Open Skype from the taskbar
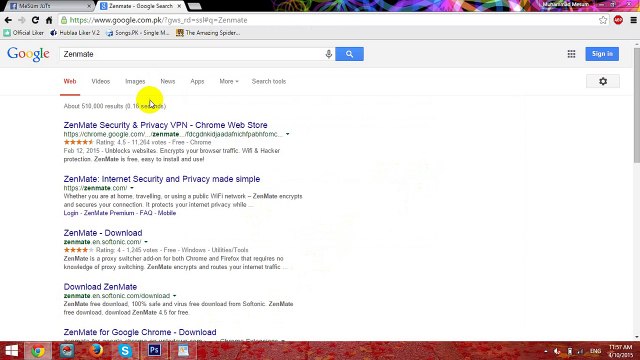 click(x=125, y=351)
